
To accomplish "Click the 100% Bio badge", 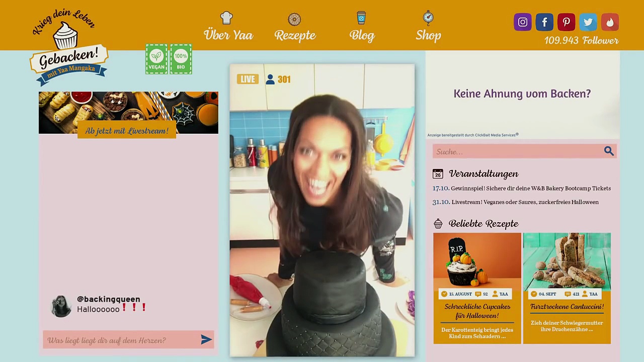I will [181, 59].
